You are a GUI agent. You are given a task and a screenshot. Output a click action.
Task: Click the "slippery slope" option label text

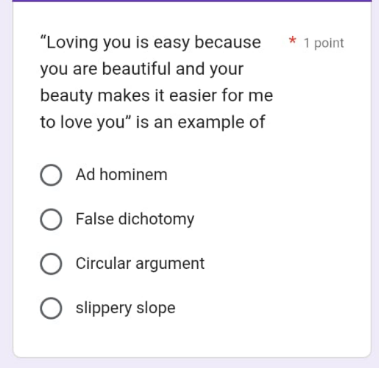125,308
